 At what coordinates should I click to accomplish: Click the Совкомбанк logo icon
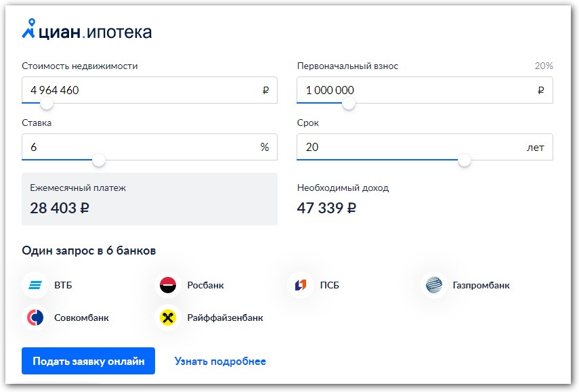tap(35, 318)
